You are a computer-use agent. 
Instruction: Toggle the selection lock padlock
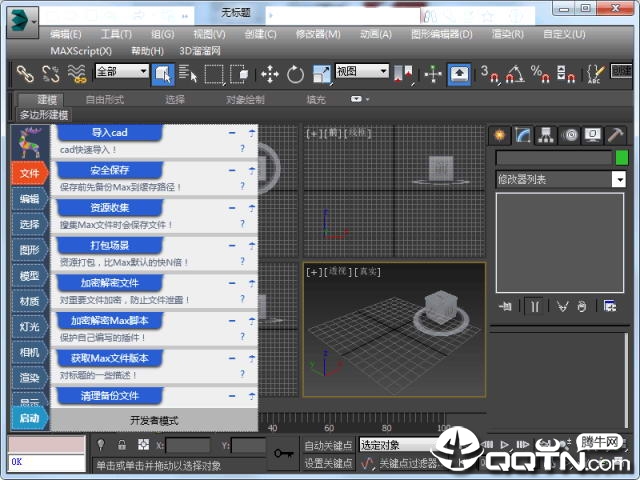122,445
